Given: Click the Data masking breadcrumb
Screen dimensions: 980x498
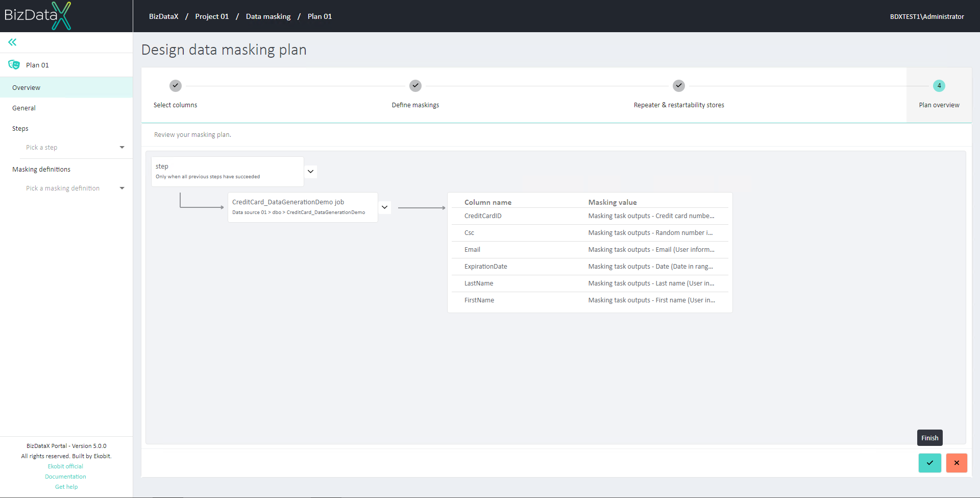Looking at the screenshot, I should pos(268,16).
